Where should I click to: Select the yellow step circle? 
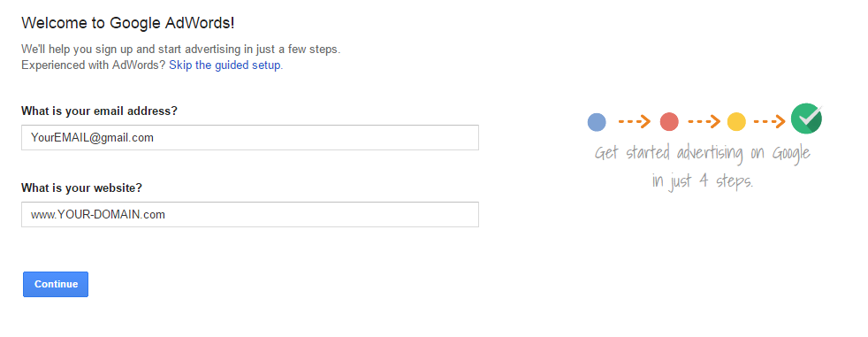pyautogui.click(x=736, y=122)
